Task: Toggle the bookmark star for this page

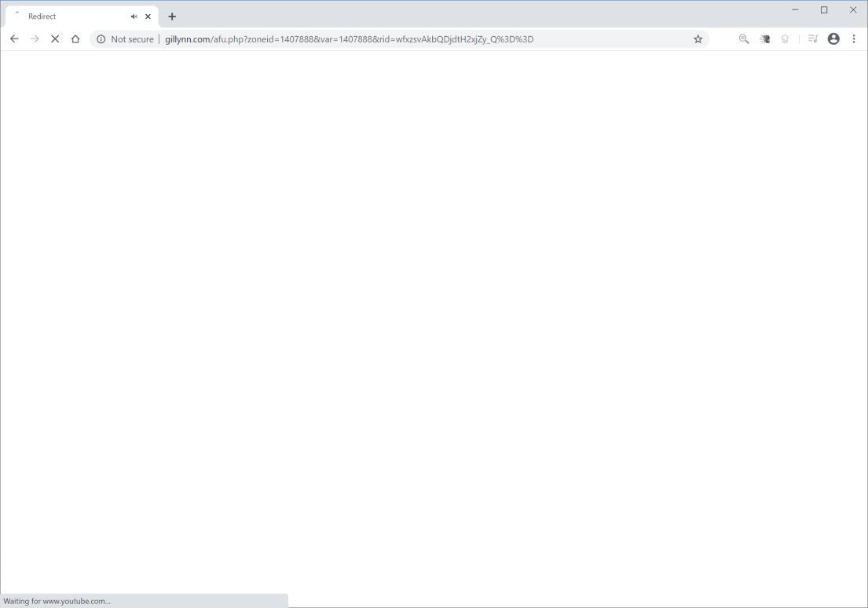Action: pos(698,38)
